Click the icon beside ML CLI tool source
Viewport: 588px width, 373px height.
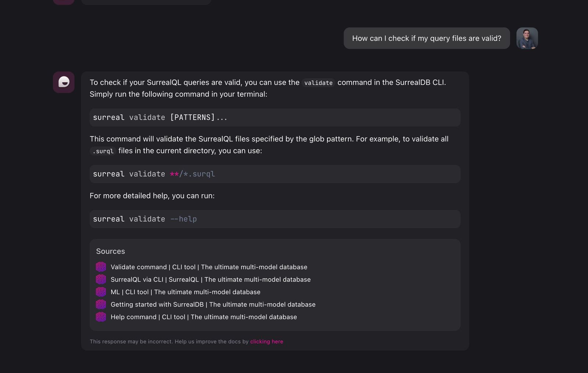[x=101, y=292]
